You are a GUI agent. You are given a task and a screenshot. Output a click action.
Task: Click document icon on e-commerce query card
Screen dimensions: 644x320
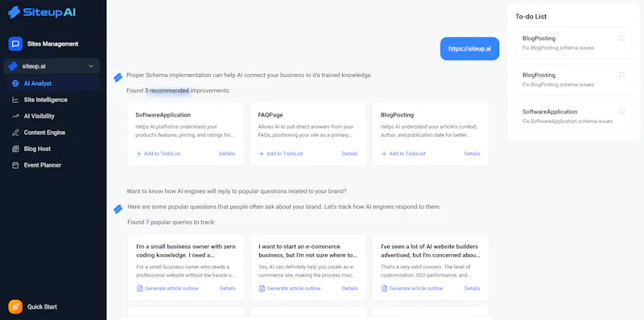coord(262,289)
